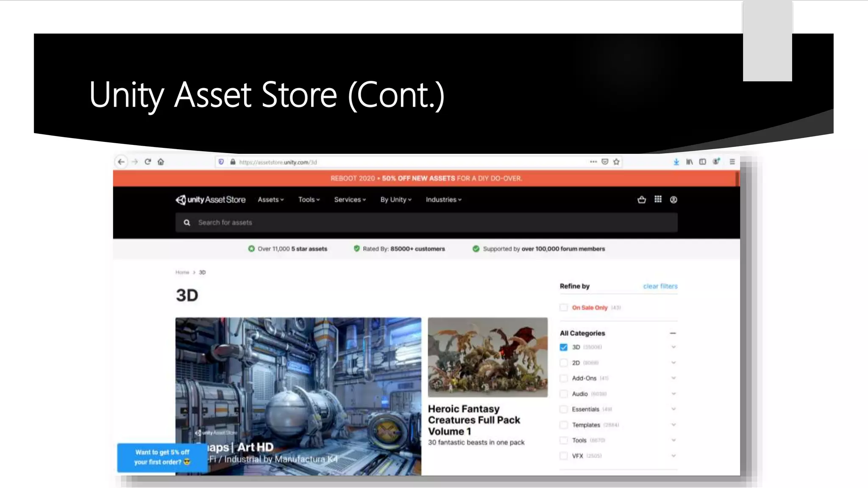The width and height of the screenshot is (868, 488).
Task: Click the Unity Asset Store logo
Action: (210, 200)
